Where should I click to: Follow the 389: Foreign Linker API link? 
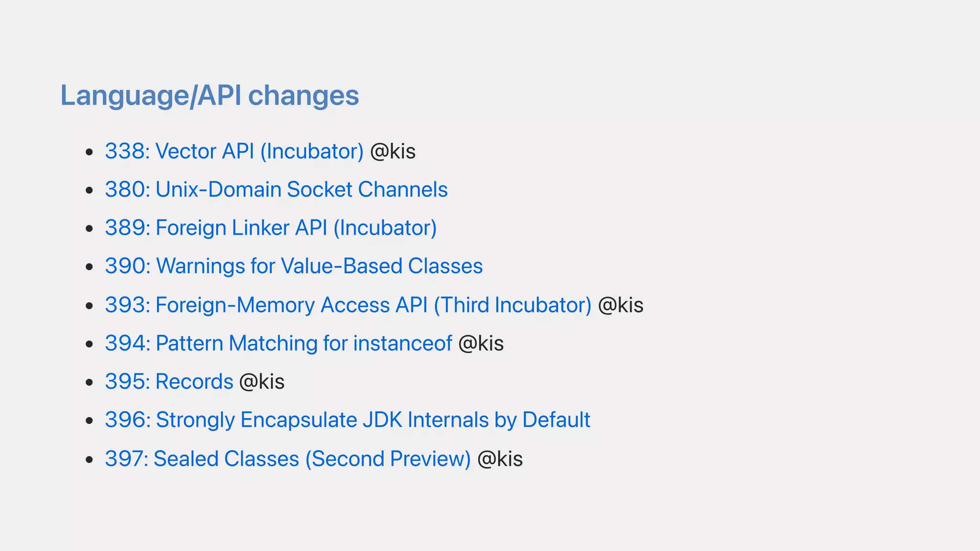270,228
